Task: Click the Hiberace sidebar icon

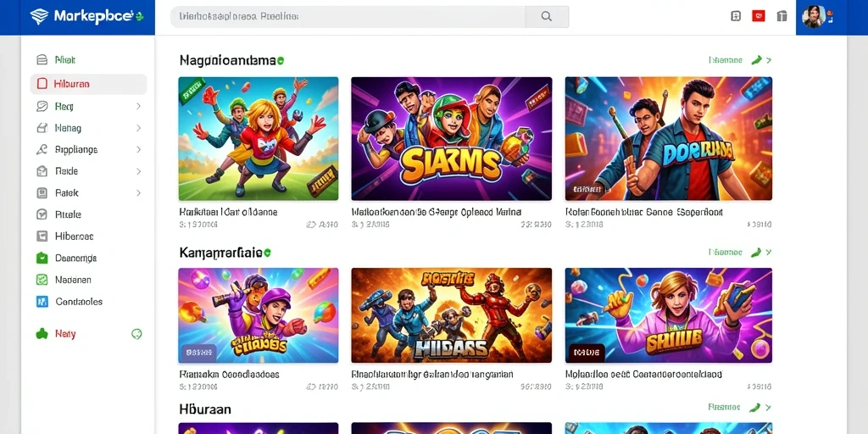Action: click(42, 236)
